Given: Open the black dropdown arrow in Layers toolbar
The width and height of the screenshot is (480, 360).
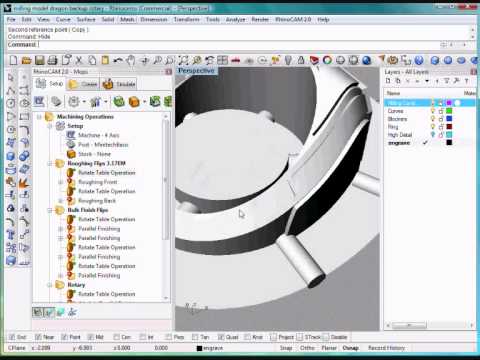Looking at the screenshot, I should [x=427, y=81].
